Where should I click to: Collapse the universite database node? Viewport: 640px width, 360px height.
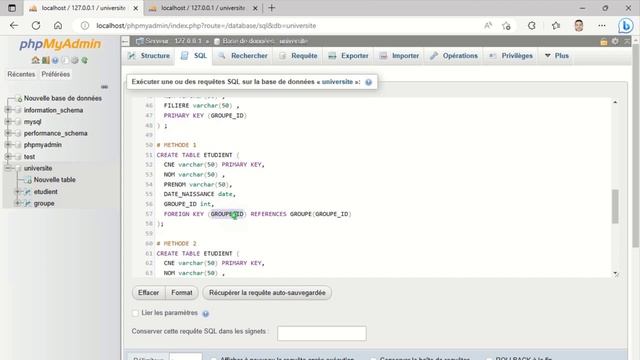(x=8, y=168)
